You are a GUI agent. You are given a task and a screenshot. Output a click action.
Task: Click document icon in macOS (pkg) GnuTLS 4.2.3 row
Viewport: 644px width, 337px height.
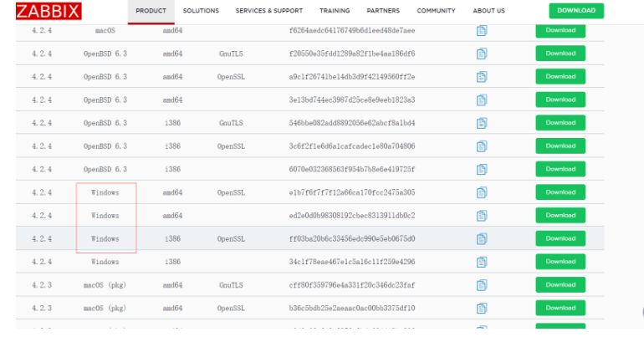(x=482, y=285)
